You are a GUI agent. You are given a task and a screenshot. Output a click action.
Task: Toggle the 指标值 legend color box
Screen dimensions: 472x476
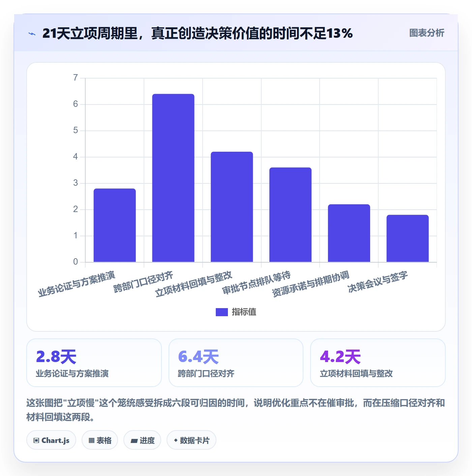(222, 312)
